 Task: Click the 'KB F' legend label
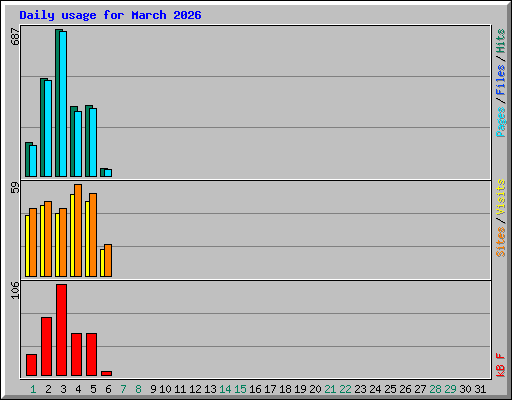[500, 365]
